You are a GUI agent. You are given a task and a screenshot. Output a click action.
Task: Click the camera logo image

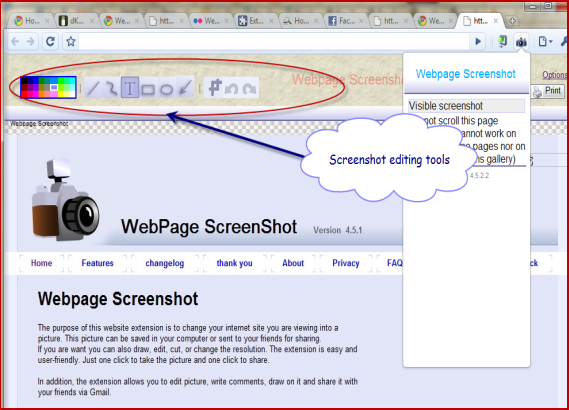(65, 200)
